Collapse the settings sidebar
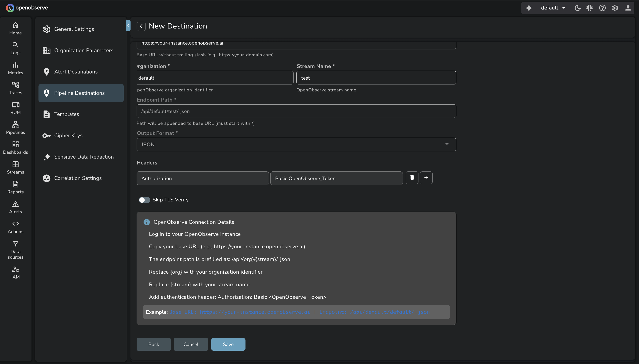The height and width of the screenshot is (364, 639). tap(128, 26)
